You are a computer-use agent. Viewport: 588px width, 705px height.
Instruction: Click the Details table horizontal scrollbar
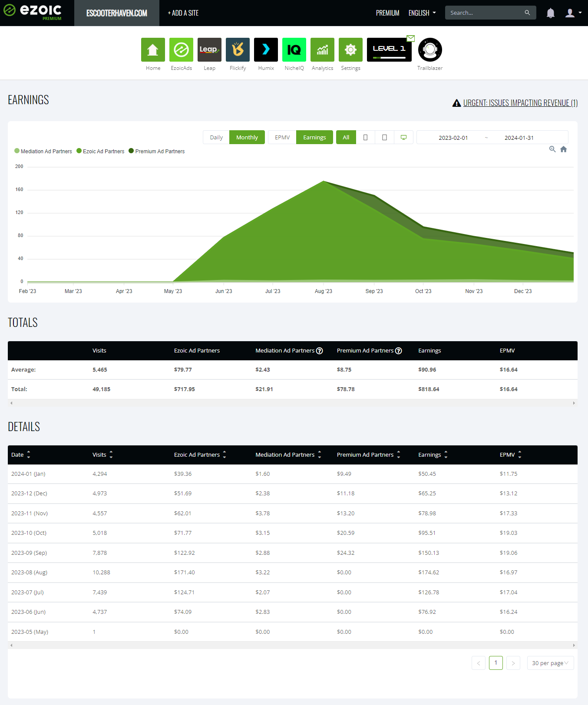click(293, 646)
